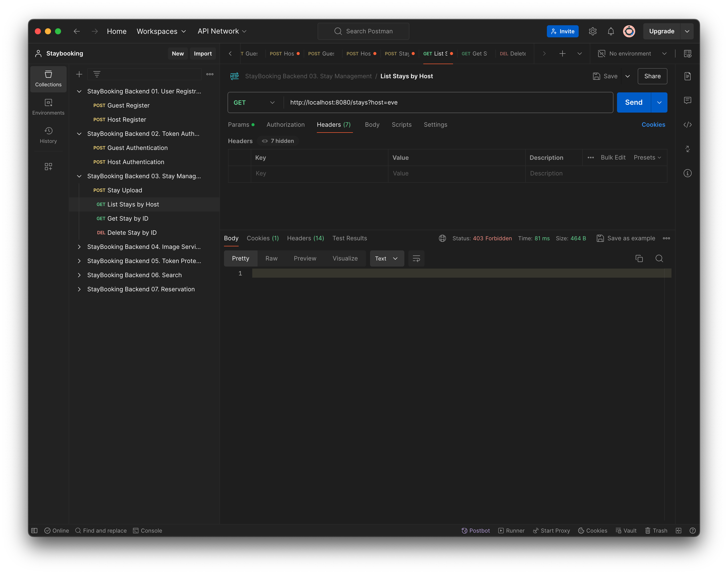Open the code snippet panel
Image resolution: width=728 pixels, height=574 pixels.
[x=687, y=125]
